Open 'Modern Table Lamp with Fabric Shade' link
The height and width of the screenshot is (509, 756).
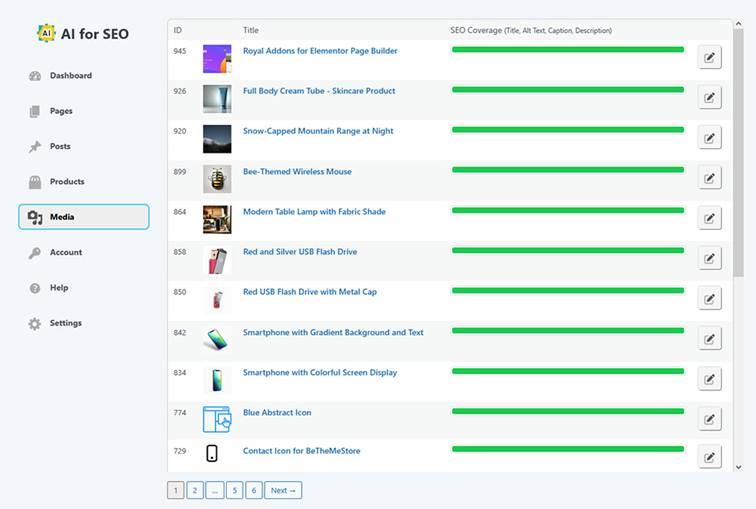click(x=314, y=212)
